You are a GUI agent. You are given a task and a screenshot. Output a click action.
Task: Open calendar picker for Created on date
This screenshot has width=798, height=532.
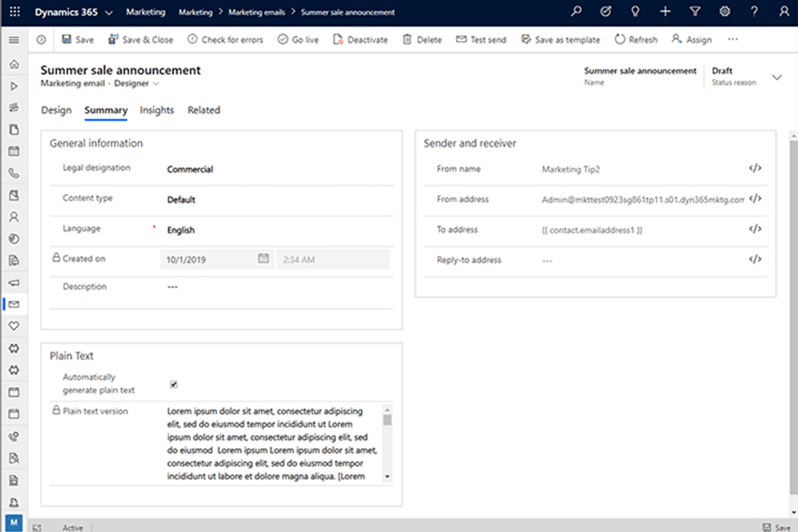coord(264,259)
